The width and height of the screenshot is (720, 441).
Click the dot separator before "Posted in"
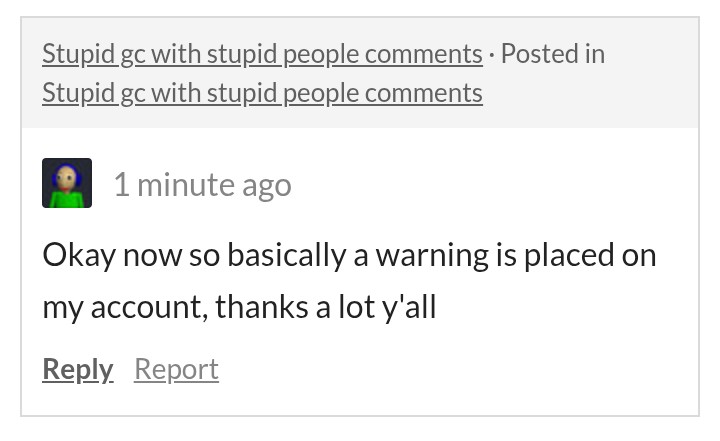point(492,53)
